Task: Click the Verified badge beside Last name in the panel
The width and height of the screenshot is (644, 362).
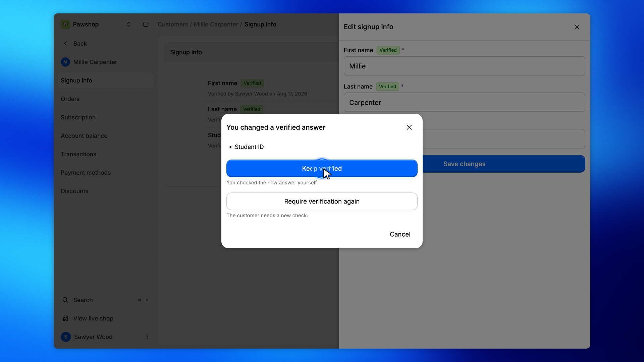Action: point(387,86)
